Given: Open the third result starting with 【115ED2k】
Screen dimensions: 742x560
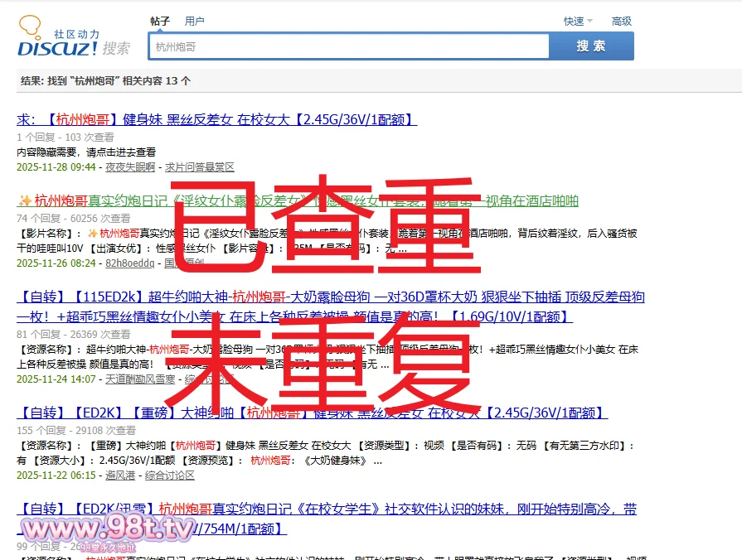Looking at the screenshot, I should [x=330, y=297].
